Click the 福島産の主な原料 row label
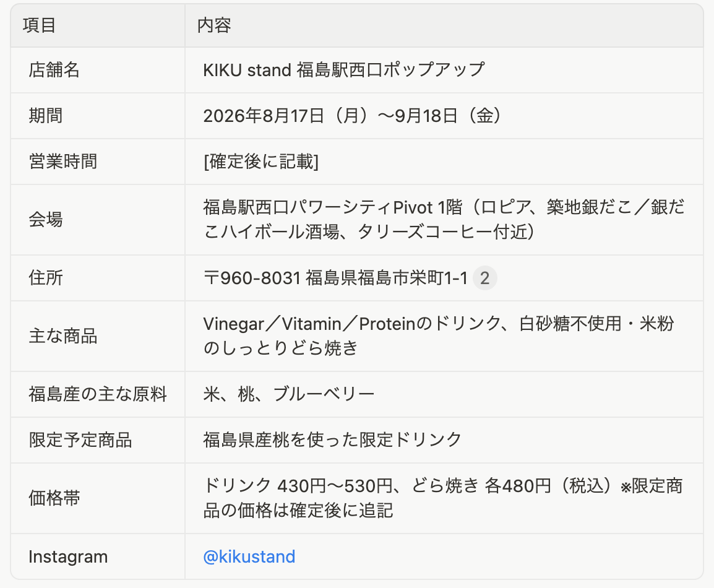714x588 pixels. (x=98, y=394)
